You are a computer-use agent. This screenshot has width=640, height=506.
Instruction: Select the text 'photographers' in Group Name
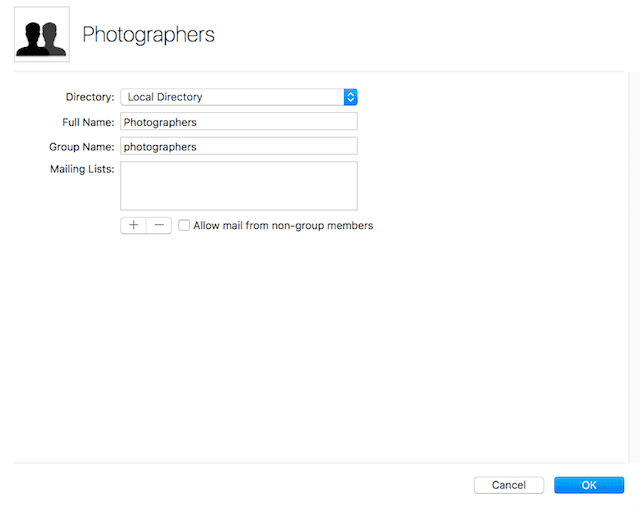click(160, 146)
